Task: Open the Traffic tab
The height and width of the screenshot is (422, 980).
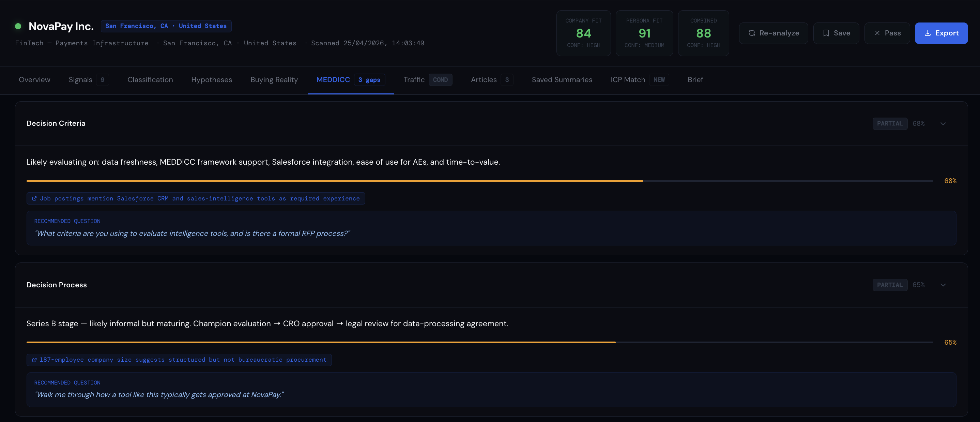Action: tap(428, 79)
